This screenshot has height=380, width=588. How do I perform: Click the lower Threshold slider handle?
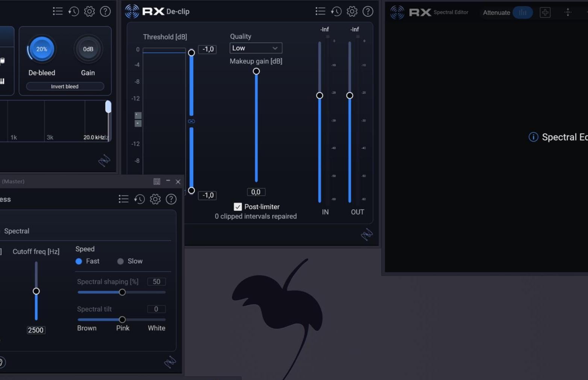pyautogui.click(x=191, y=190)
